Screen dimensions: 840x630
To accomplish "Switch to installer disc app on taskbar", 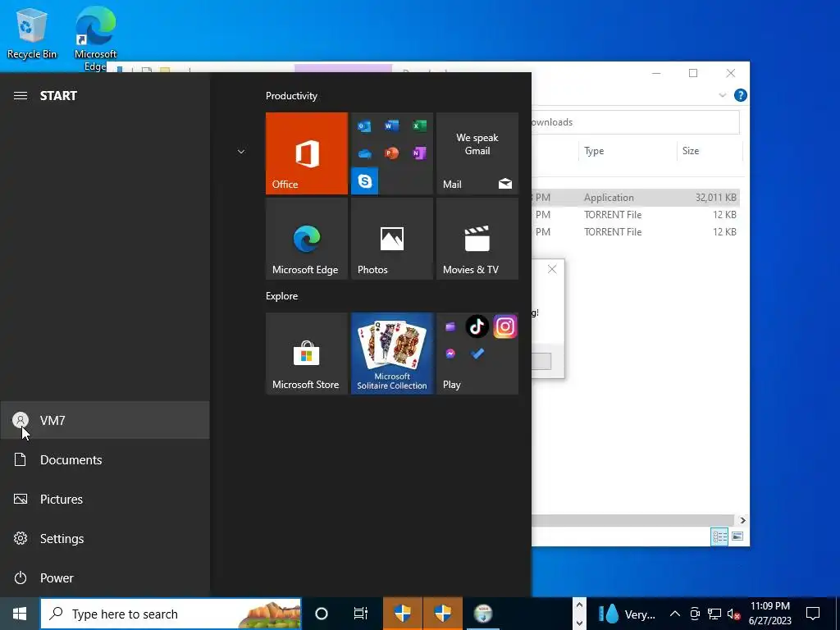I will click(x=482, y=614).
